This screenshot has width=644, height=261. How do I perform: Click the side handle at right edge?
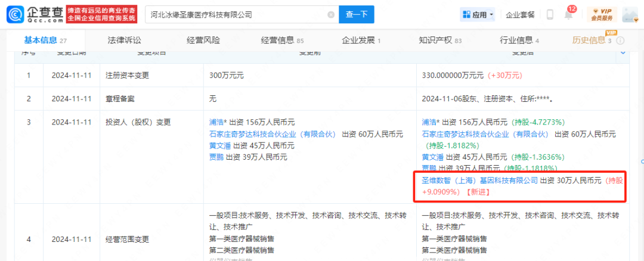click(642, 162)
